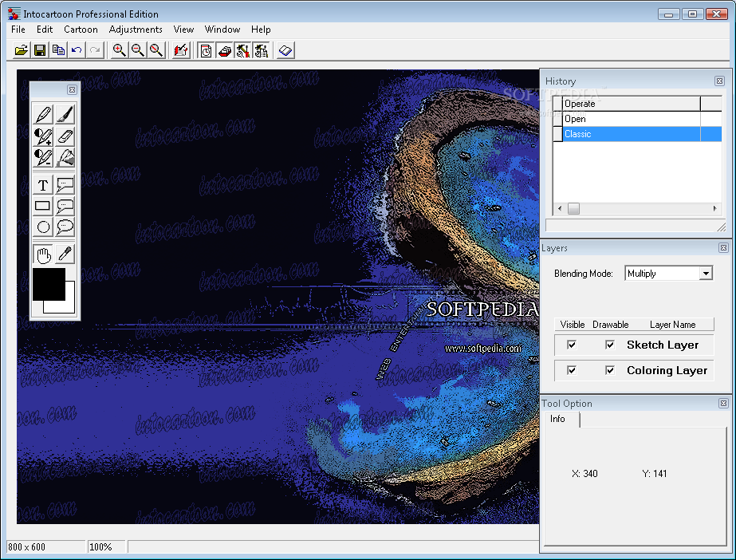Close the floating toolbox palette
Image resolution: width=736 pixels, height=560 pixels.
pyautogui.click(x=72, y=89)
